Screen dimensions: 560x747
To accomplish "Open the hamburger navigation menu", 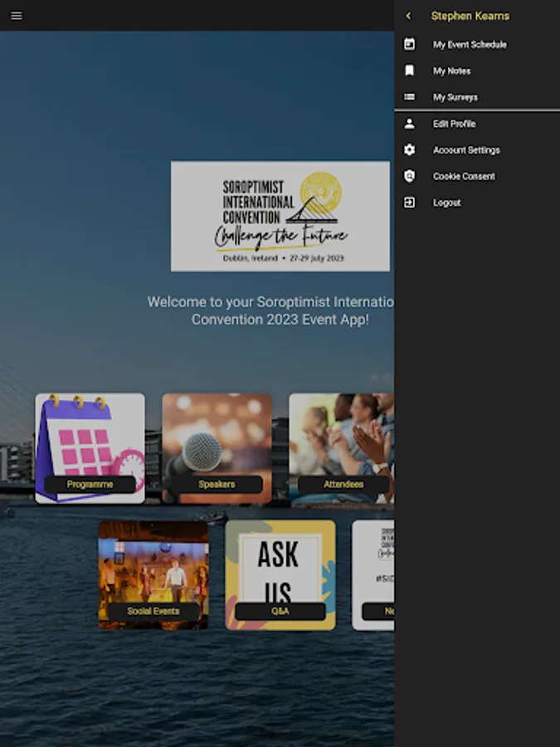I will [17, 16].
